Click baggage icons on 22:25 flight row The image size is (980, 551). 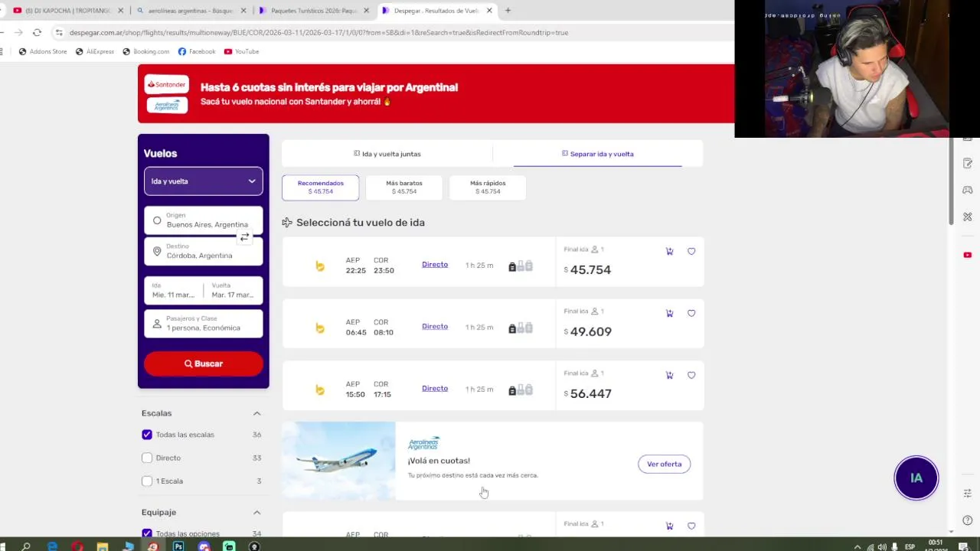click(x=521, y=266)
